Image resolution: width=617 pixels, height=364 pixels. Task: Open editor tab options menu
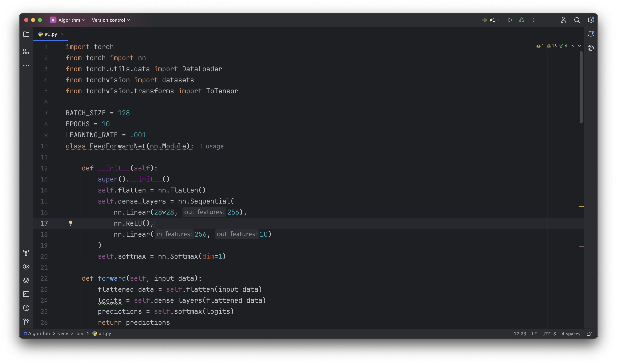coord(577,34)
